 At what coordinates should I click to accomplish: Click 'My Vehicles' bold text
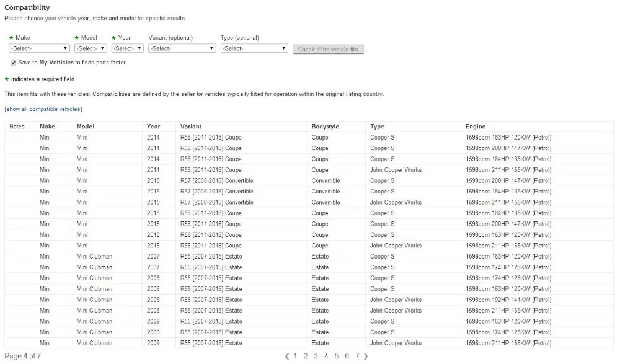(56, 63)
